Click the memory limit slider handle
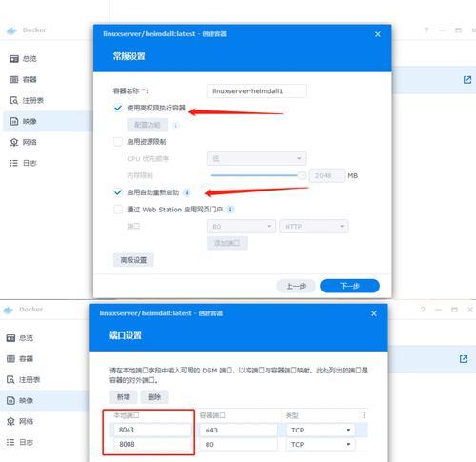 point(302,175)
